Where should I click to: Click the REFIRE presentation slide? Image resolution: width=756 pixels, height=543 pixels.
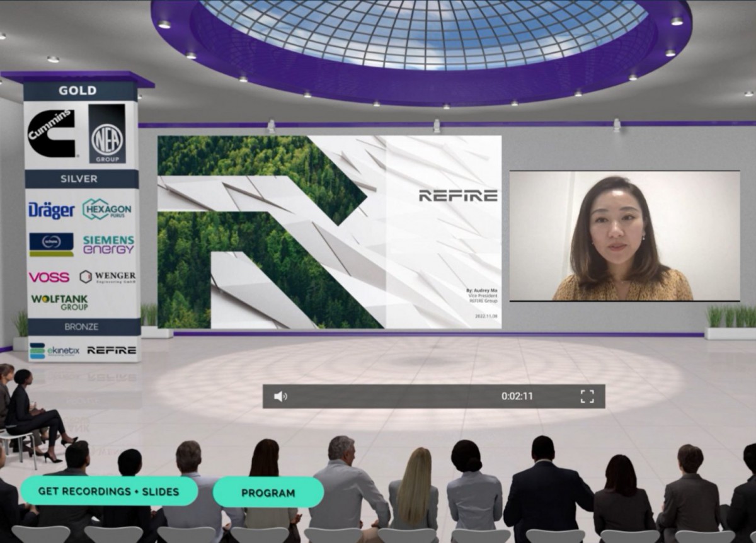click(x=329, y=232)
